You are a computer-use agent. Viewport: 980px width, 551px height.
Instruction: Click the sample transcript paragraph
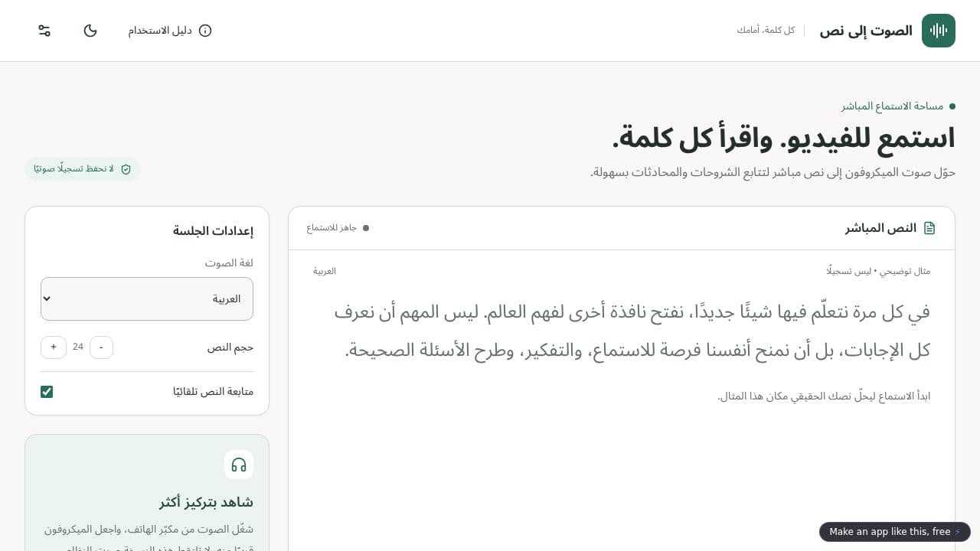pyautogui.click(x=632, y=331)
